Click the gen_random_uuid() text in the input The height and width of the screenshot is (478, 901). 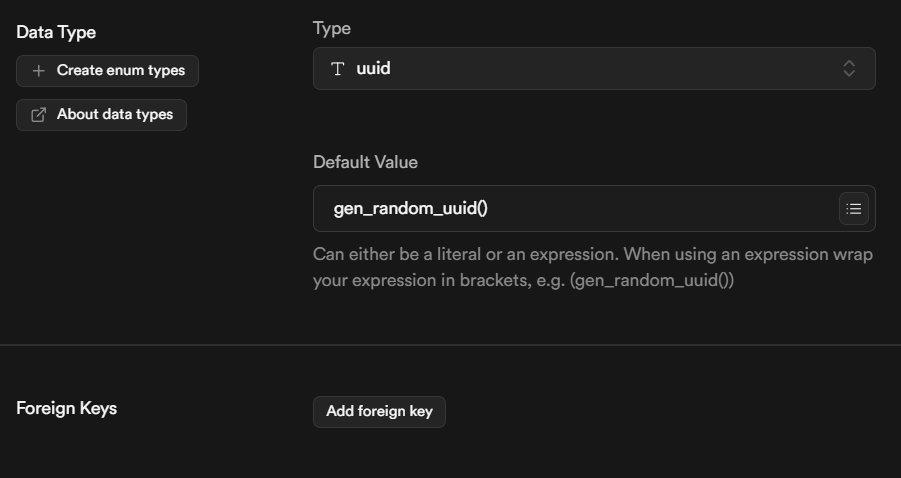[410, 209]
